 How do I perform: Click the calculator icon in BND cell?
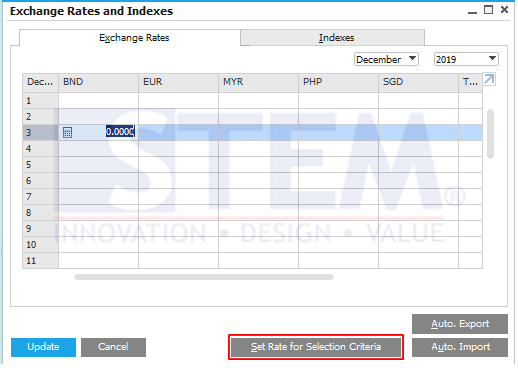67,133
